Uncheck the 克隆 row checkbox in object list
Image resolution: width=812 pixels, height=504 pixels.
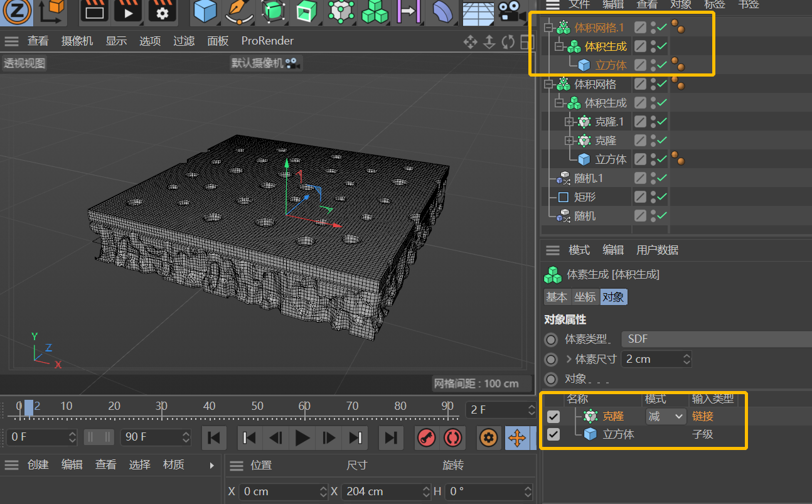click(553, 416)
